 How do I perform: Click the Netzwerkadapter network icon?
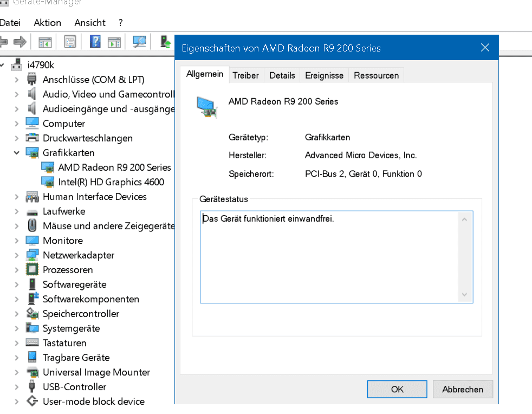(x=32, y=255)
